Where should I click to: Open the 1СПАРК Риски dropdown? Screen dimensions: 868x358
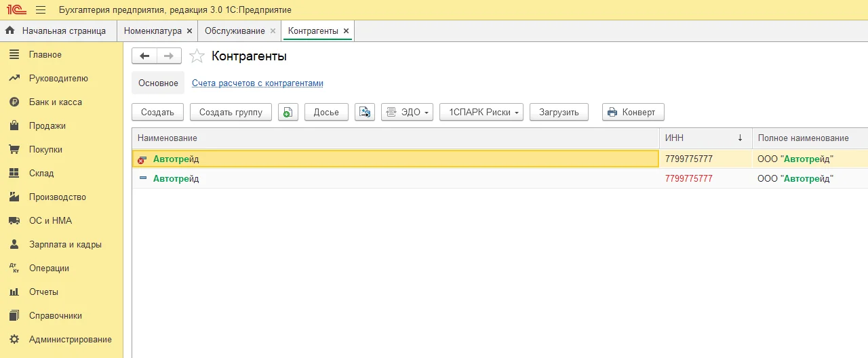pyautogui.click(x=481, y=112)
